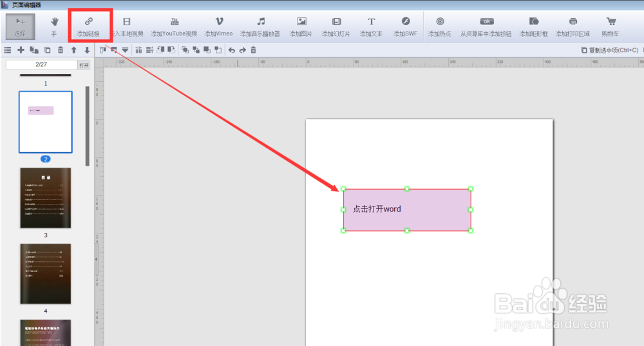Undo the last action

pos(232,50)
